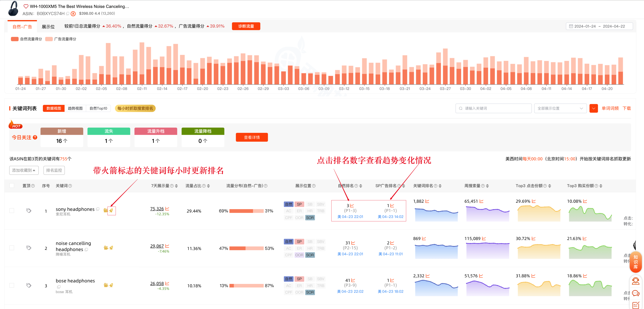Click the calendar icon in date range
Image resolution: width=644 pixels, height=309 pixels.
point(571,26)
